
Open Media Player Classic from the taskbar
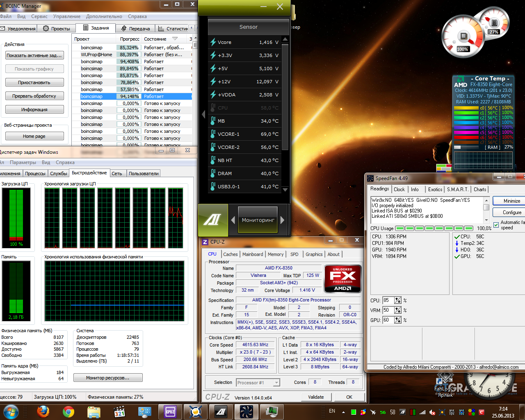119,411
